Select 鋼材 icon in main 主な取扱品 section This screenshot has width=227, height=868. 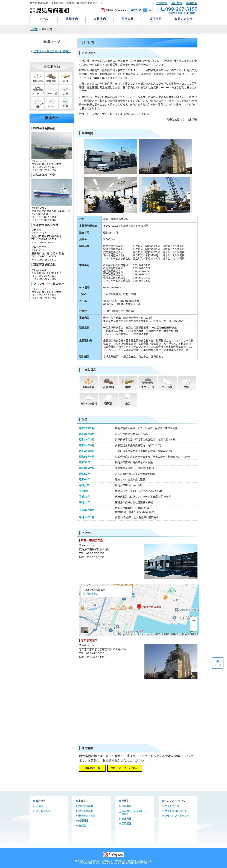coord(128,383)
